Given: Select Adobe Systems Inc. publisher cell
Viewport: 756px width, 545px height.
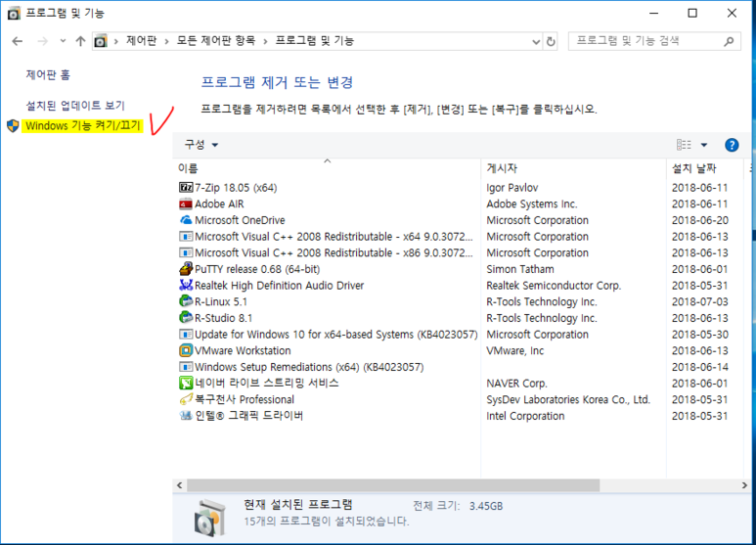Looking at the screenshot, I should 531,204.
